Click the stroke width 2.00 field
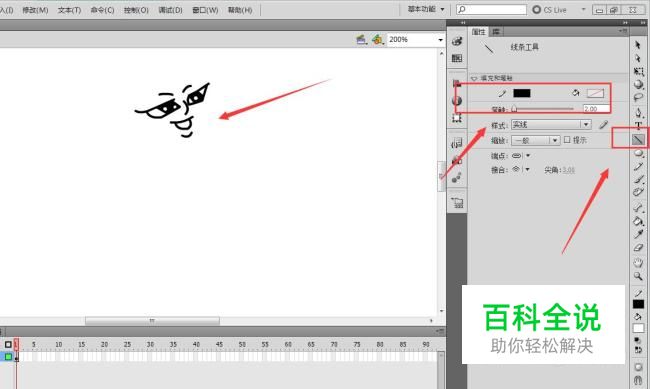 click(596, 109)
